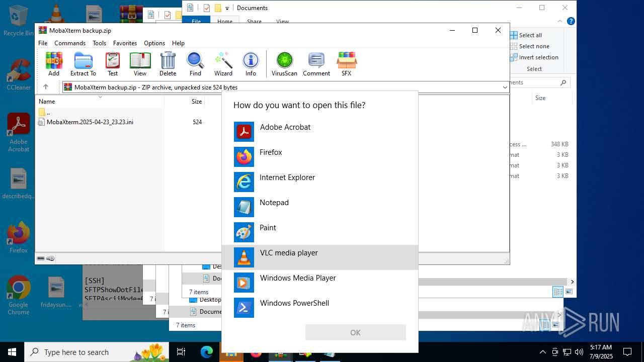Select MobaXterm.2025-04-23_23.23.ini file

(86, 122)
